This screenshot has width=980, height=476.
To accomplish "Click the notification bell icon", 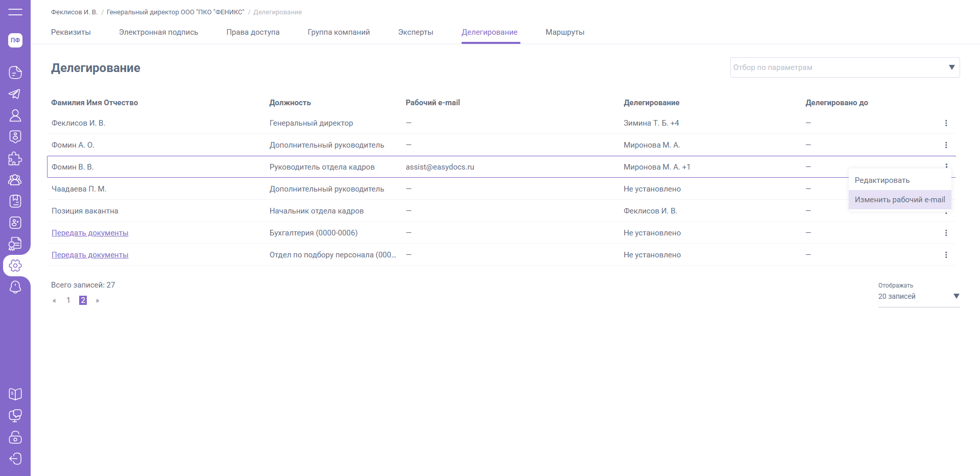I will pyautogui.click(x=15, y=287).
